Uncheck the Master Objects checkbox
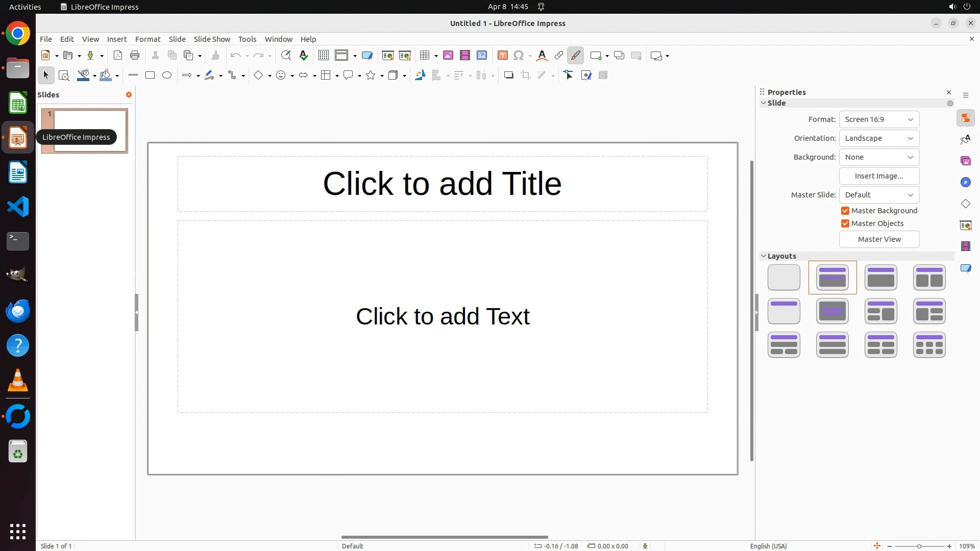 coord(845,223)
